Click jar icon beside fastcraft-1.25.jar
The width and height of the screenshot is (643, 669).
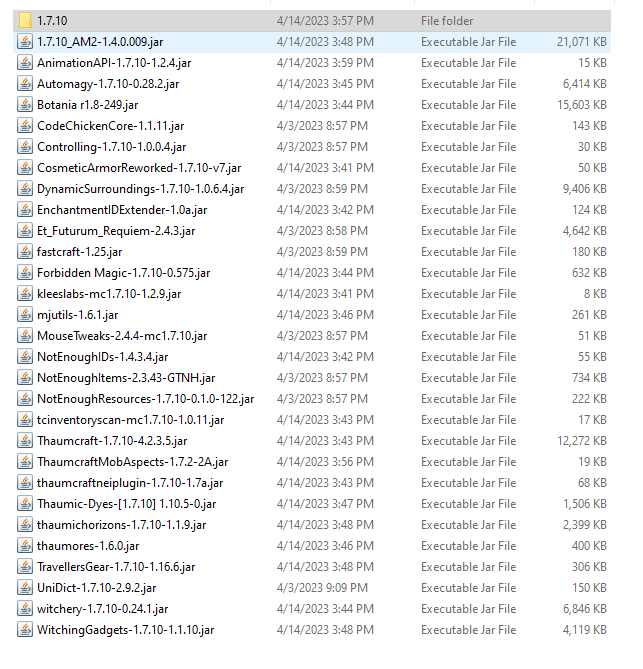[x=25, y=252]
